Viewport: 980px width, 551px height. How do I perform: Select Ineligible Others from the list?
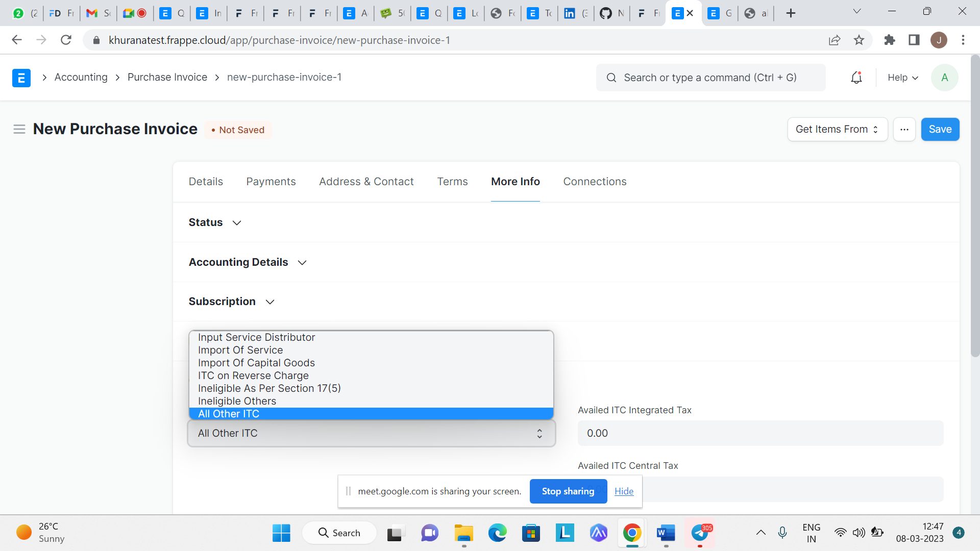(237, 401)
